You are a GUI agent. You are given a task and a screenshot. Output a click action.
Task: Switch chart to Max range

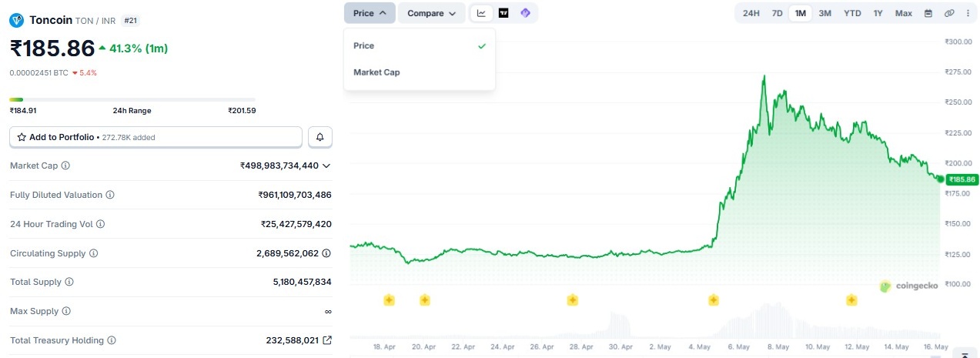(904, 13)
